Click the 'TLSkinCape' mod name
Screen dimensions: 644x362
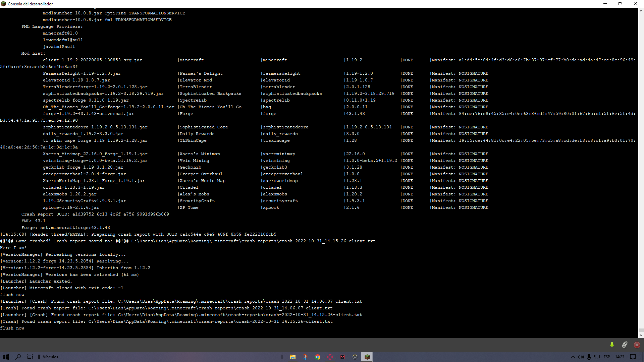(193, 140)
